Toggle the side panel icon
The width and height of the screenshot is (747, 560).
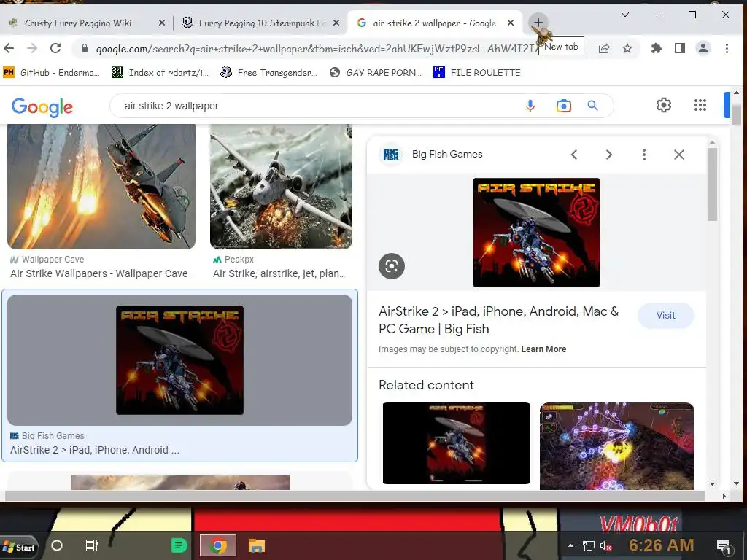click(680, 48)
